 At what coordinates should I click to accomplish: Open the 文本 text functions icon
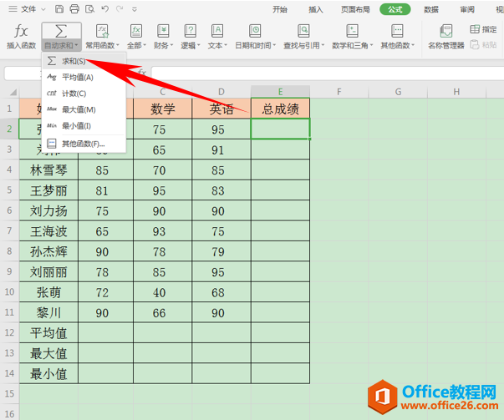[217, 31]
